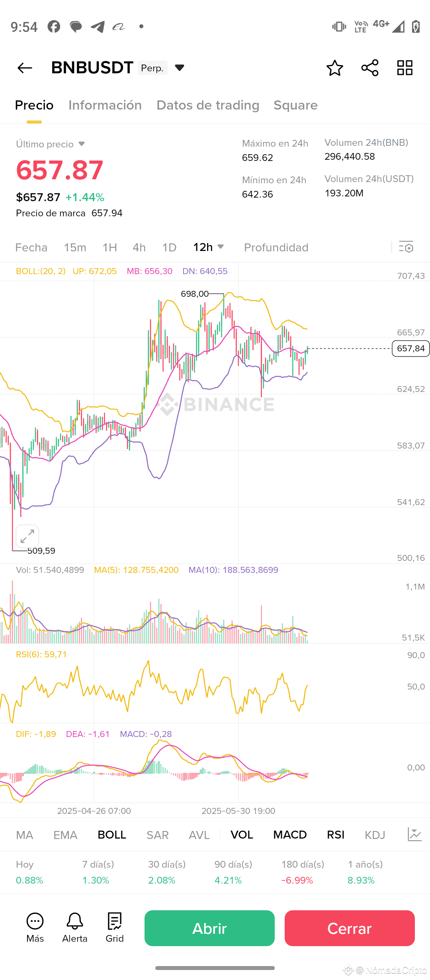
Task: Go back with the arrow icon
Action: coord(25,68)
